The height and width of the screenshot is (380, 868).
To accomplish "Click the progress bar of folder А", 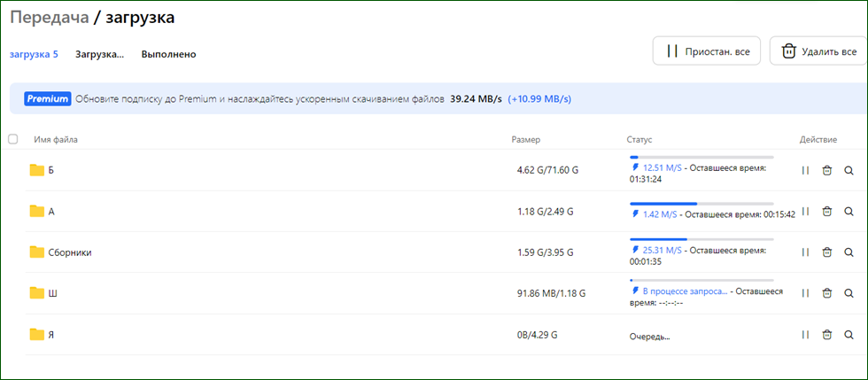I will 701,204.
